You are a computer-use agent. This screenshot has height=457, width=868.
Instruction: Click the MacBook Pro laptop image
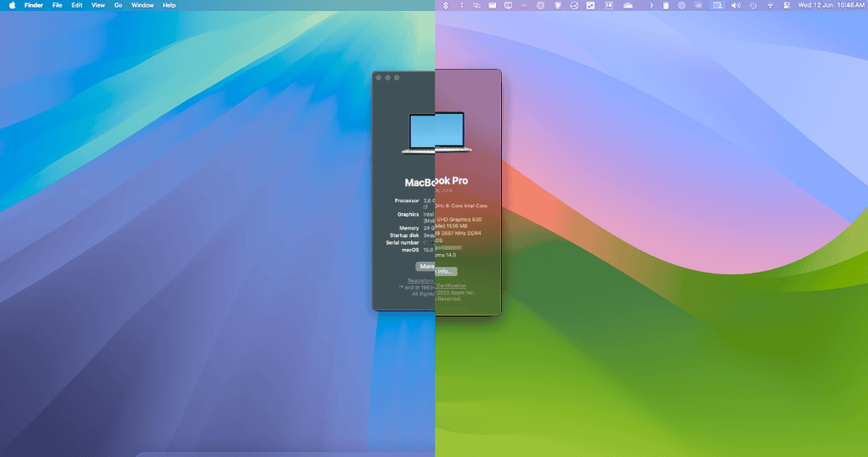click(x=435, y=133)
